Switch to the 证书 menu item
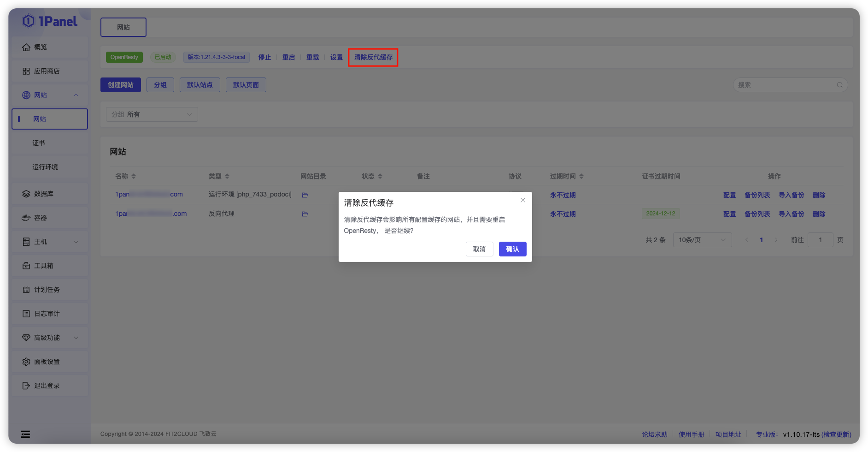 point(39,143)
